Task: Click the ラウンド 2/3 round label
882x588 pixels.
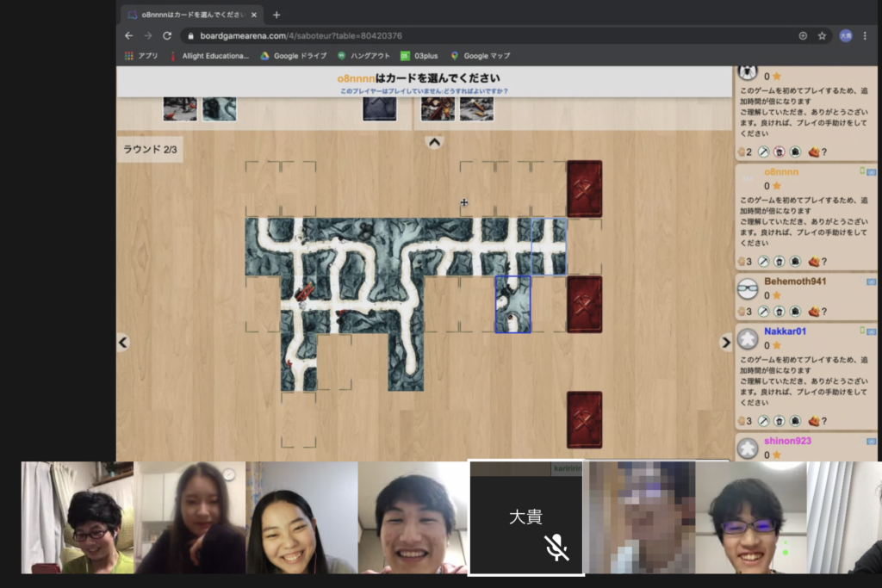Action: pyautogui.click(x=150, y=149)
